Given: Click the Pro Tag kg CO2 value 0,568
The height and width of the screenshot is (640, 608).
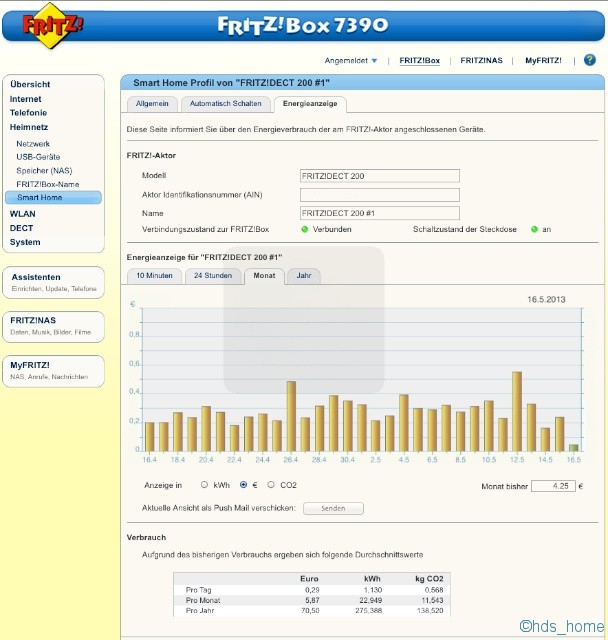Looking at the screenshot, I should tap(434, 590).
